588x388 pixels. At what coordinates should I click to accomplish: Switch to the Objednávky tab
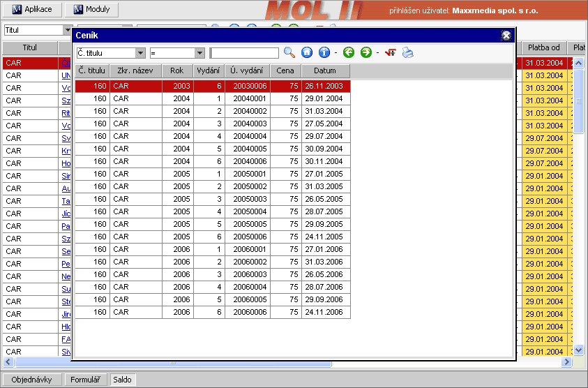pyautogui.click(x=32, y=380)
